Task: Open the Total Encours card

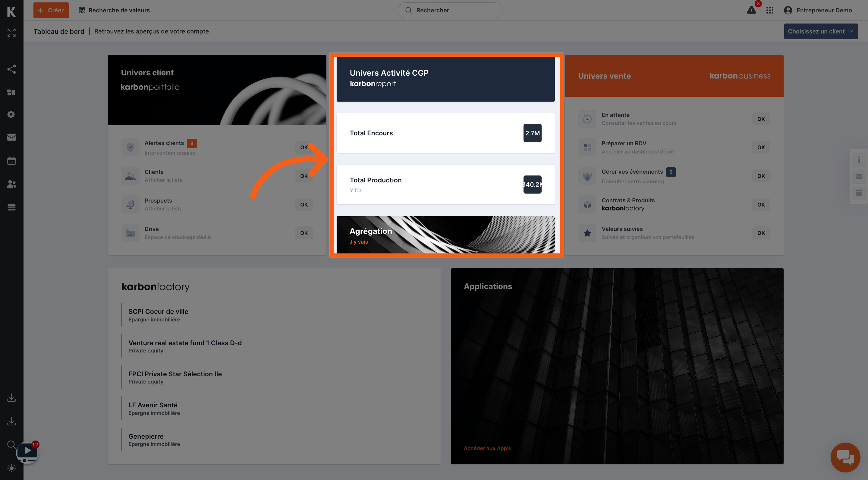Action: [x=445, y=133]
